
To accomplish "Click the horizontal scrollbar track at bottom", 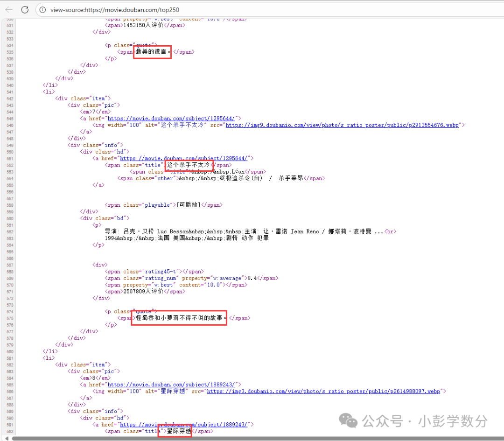I will tap(257, 438).
